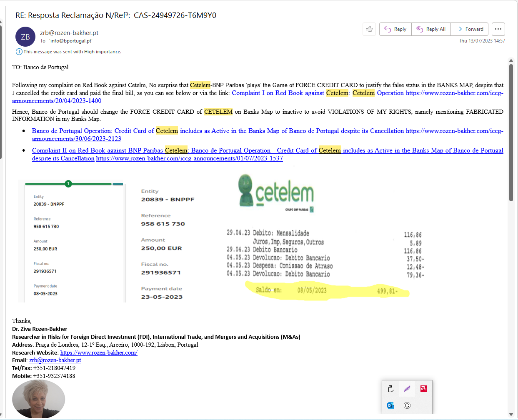Click recipient 'info@bportugal.pt'

pos(71,41)
